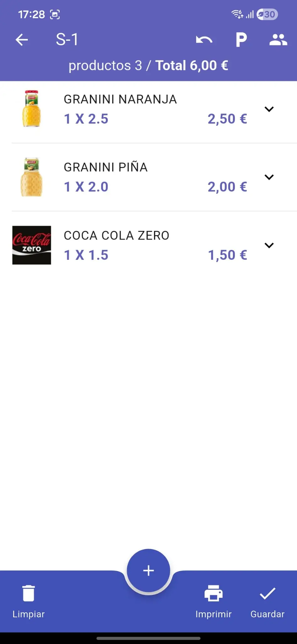Tap the bold P icon
This screenshot has width=297, height=644.
241,40
